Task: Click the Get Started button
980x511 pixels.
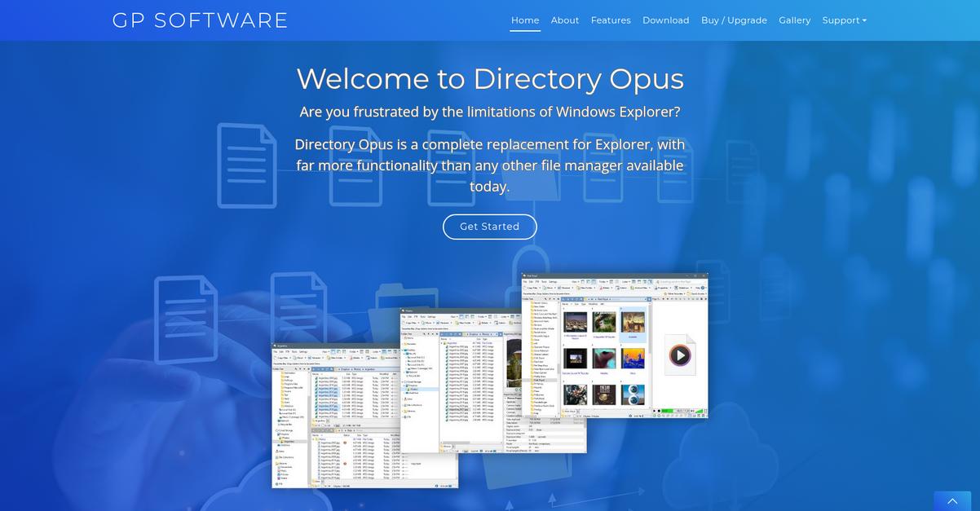Action: (489, 227)
